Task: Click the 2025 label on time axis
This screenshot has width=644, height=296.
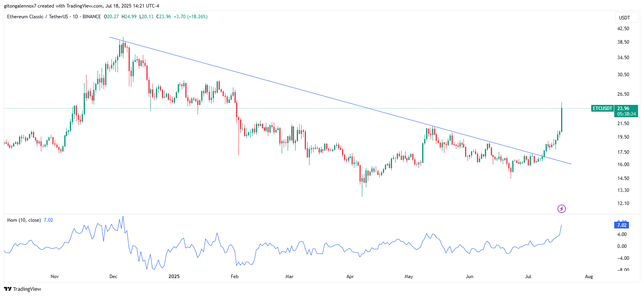Action: pyautogui.click(x=174, y=277)
